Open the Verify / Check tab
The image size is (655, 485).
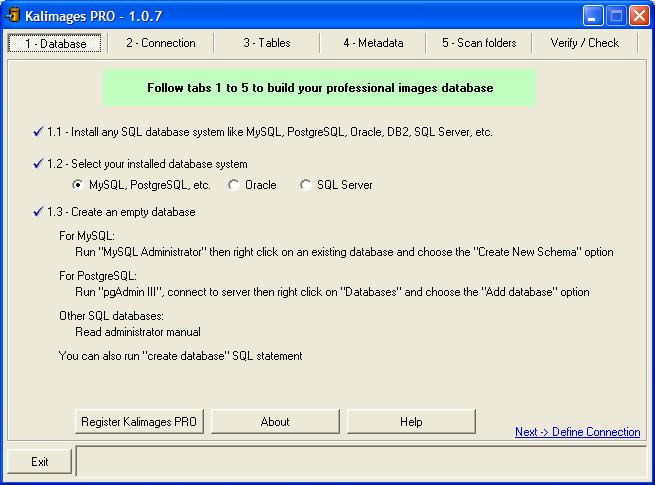pyautogui.click(x=585, y=43)
